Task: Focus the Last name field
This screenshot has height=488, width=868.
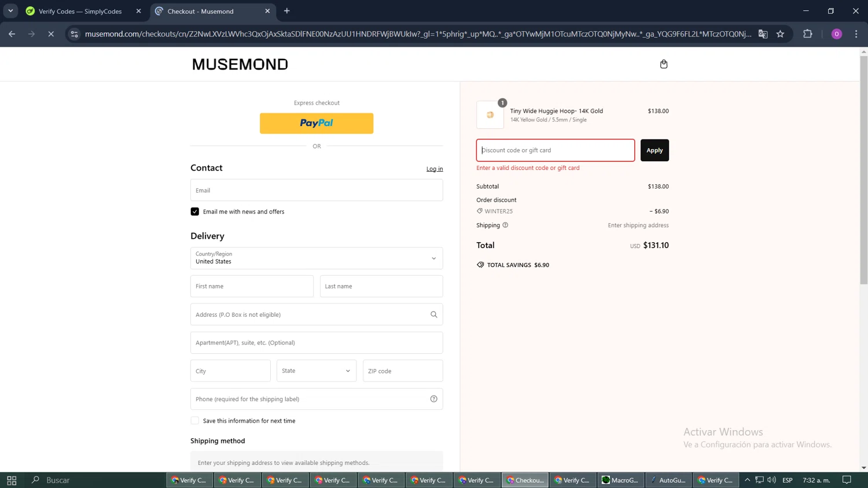Action: coord(381,286)
